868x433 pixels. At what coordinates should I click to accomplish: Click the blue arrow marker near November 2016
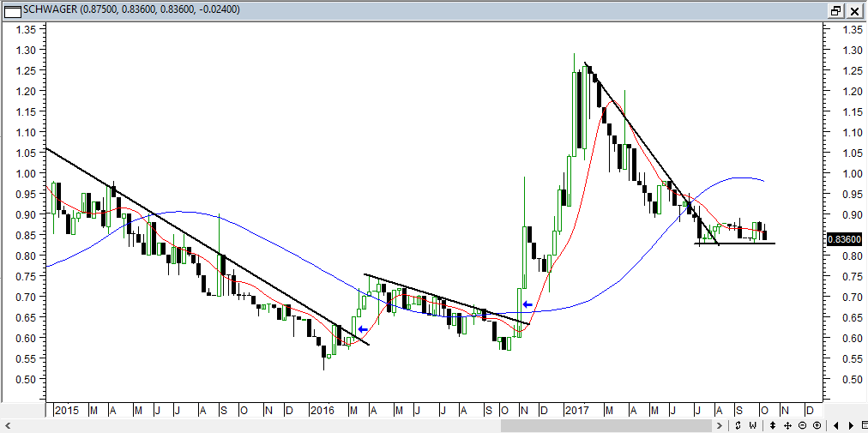527,304
